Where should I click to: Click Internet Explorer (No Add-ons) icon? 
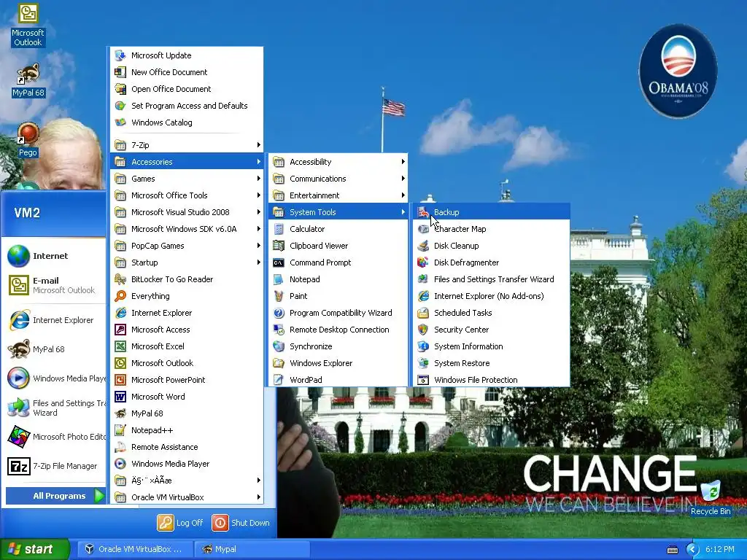[x=423, y=296]
